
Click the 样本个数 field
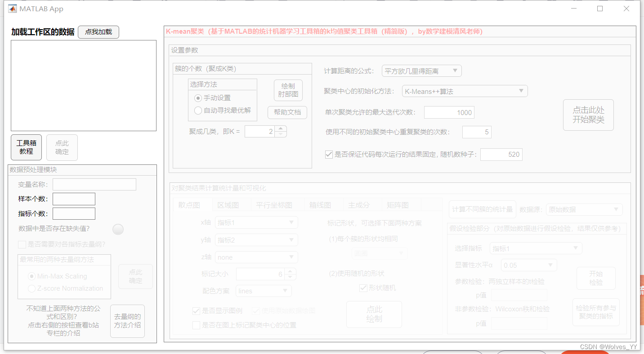(74, 199)
